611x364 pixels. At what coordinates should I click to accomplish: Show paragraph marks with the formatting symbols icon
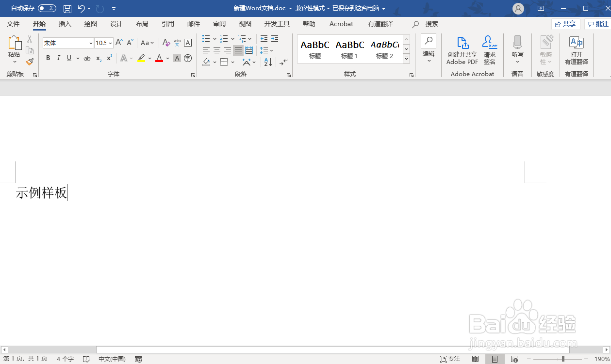283,62
